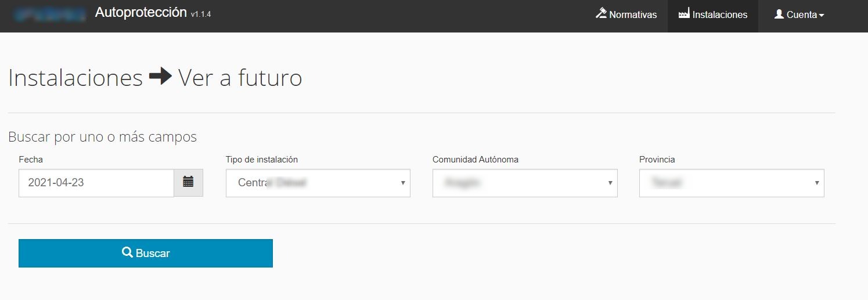Screen dimensions: 868x300
Task: Click the magnifying glass icon on Buscar
Action: point(127,252)
